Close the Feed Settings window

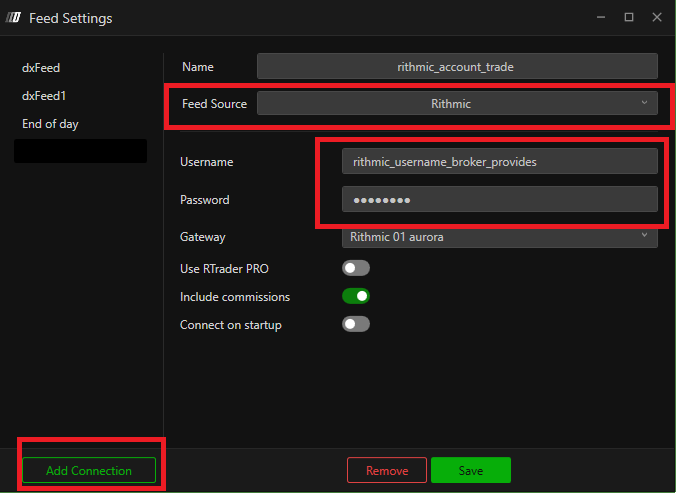coord(657,17)
